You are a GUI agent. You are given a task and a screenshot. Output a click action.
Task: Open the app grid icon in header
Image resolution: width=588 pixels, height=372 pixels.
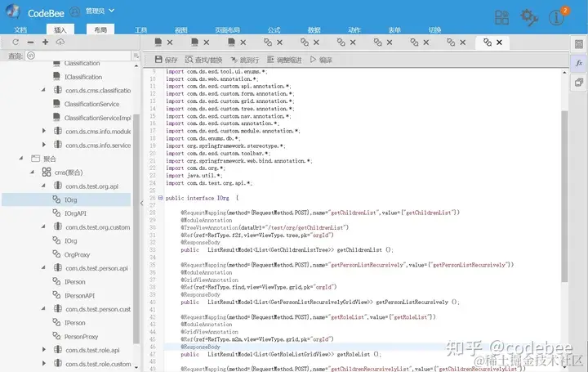(x=501, y=17)
